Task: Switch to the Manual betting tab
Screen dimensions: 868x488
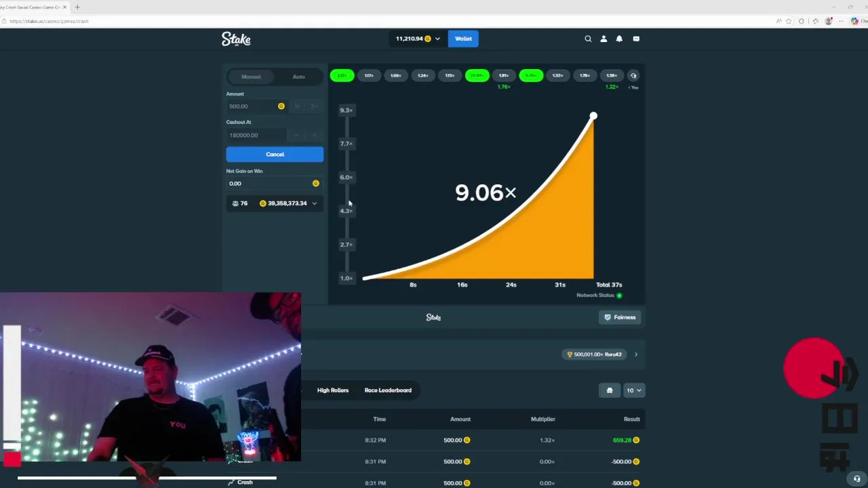Action: pos(251,77)
